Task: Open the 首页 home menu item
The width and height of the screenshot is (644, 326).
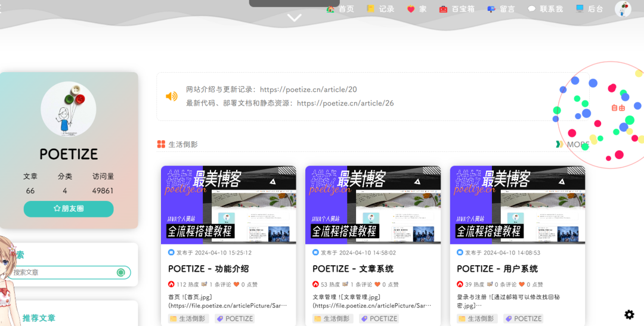Action: (340, 8)
